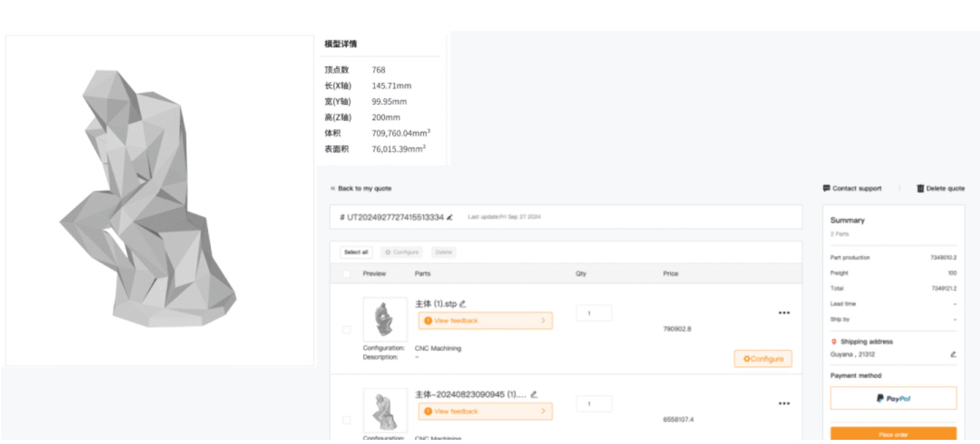Viewport: 980px width, 444px height.
Task: Click Total amount 7349121.2
Action: pos(944,289)
